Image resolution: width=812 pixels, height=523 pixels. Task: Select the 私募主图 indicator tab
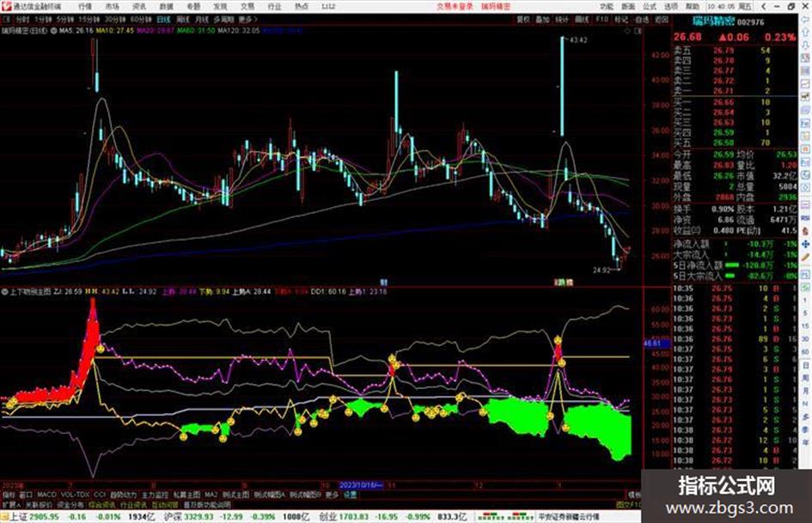[186, 495]
